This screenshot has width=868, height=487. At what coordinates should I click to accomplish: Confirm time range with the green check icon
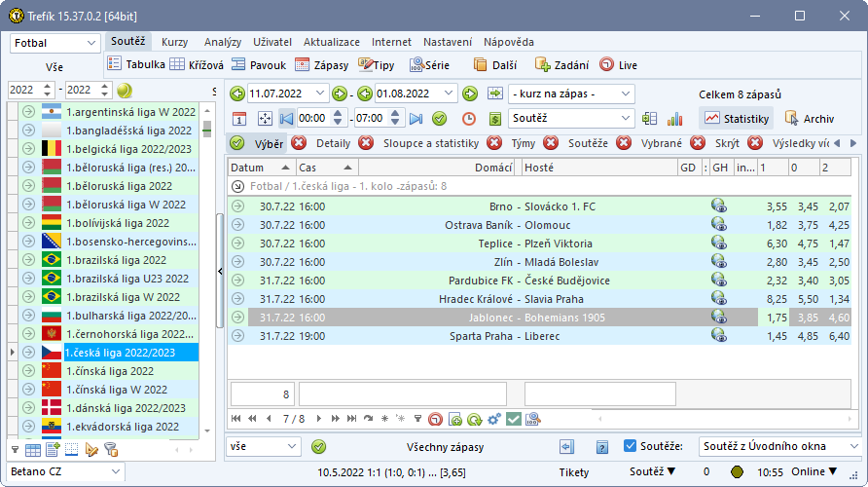click(x=439, y=119)
